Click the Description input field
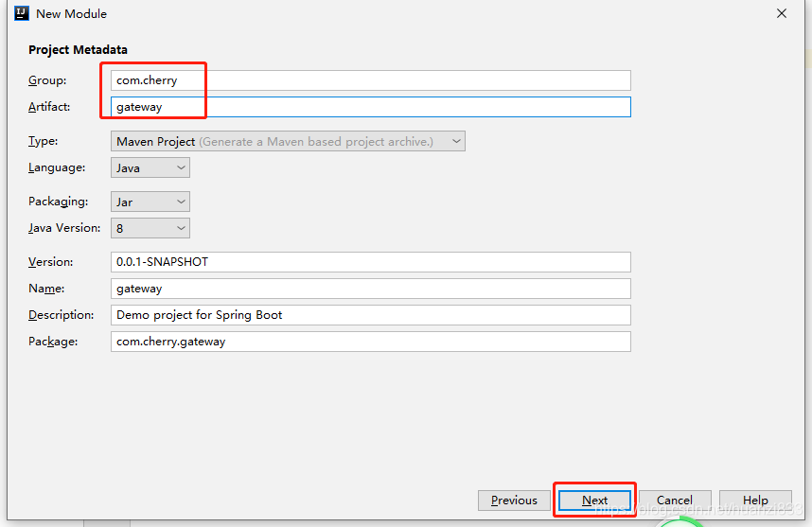 pyautogui.click(x=370, y=315)
